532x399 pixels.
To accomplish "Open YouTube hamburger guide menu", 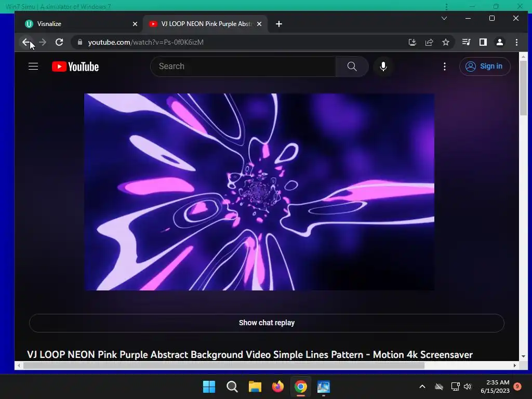I will click(x=33, y=66).
